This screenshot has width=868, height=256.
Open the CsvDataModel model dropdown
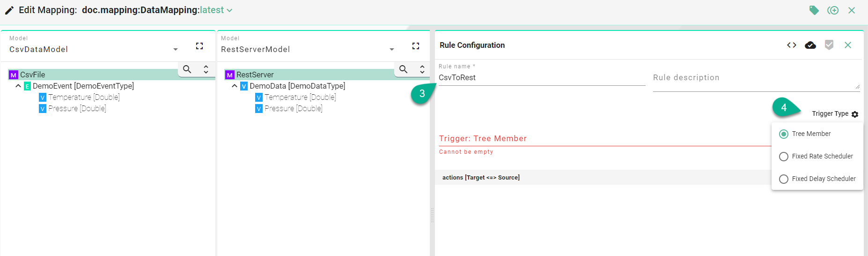tap(176, 50)
